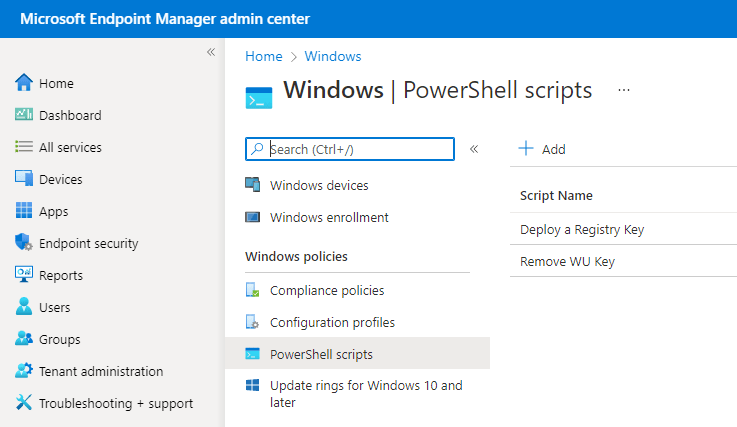Open the Reports icon in sidebar
Screen dimensions: 737x427
click(24, 275)
